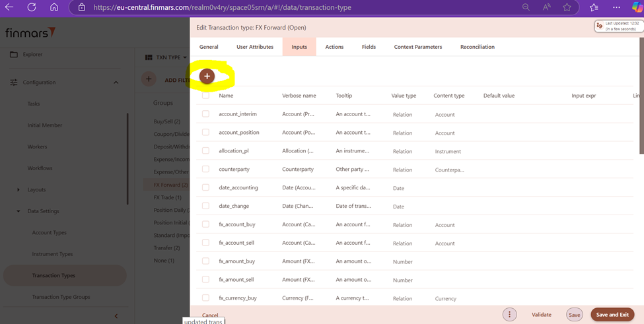644x324 pixels.
Task: Select Transfer (2) group
Action: pos(166,248)
